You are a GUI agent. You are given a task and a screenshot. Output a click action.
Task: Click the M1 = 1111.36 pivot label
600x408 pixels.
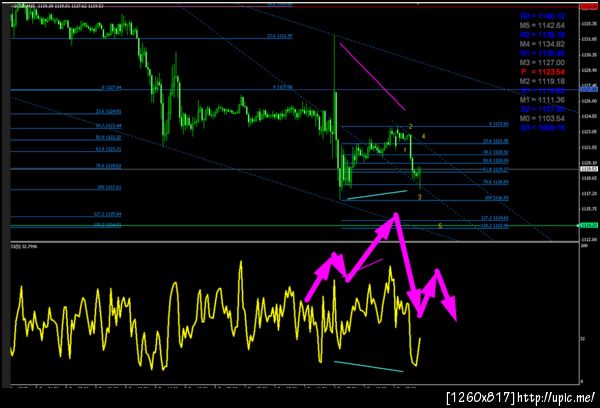[542, 100]
